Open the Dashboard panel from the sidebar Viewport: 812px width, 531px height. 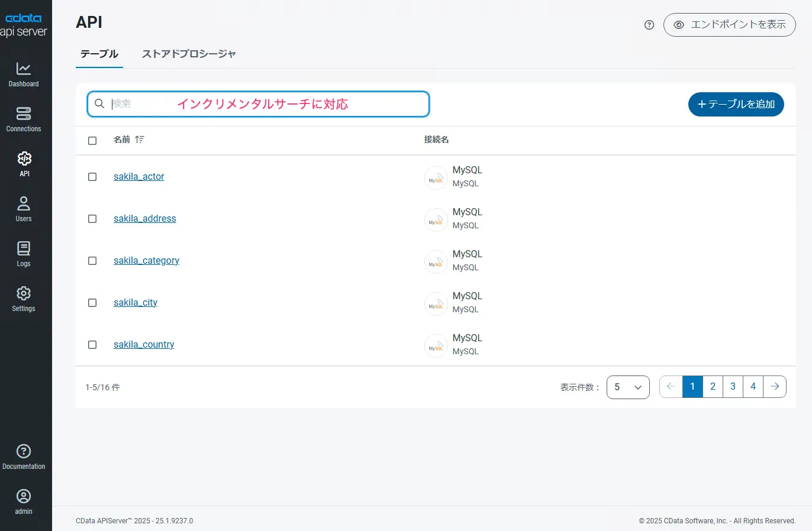[x=24, y=74]
